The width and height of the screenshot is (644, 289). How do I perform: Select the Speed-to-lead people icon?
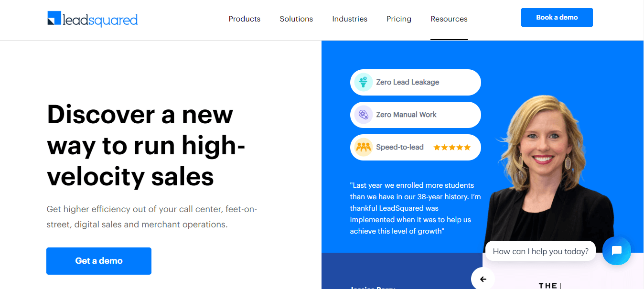364,147
